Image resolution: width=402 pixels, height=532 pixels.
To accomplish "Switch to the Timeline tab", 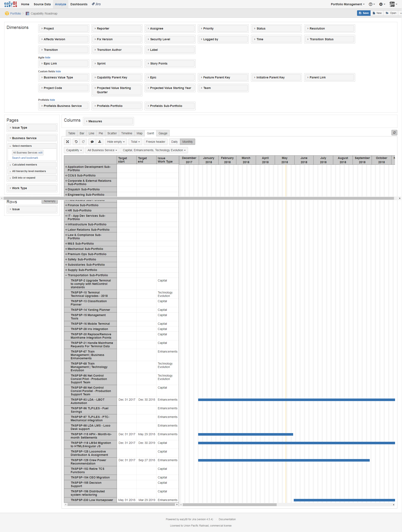I will click(126, 133).
